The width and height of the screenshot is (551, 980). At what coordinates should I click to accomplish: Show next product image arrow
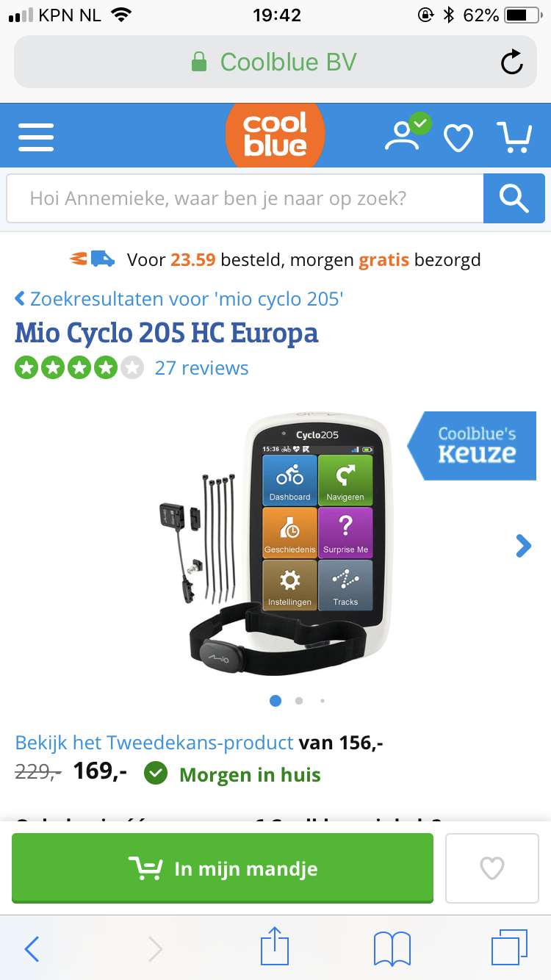(523, 546)
